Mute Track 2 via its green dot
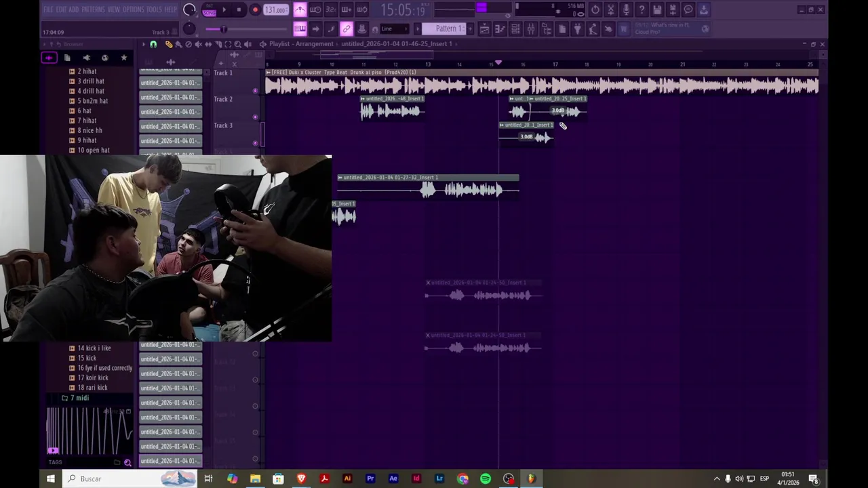Viewport: 868px width, 488px height. pos(256,117)
